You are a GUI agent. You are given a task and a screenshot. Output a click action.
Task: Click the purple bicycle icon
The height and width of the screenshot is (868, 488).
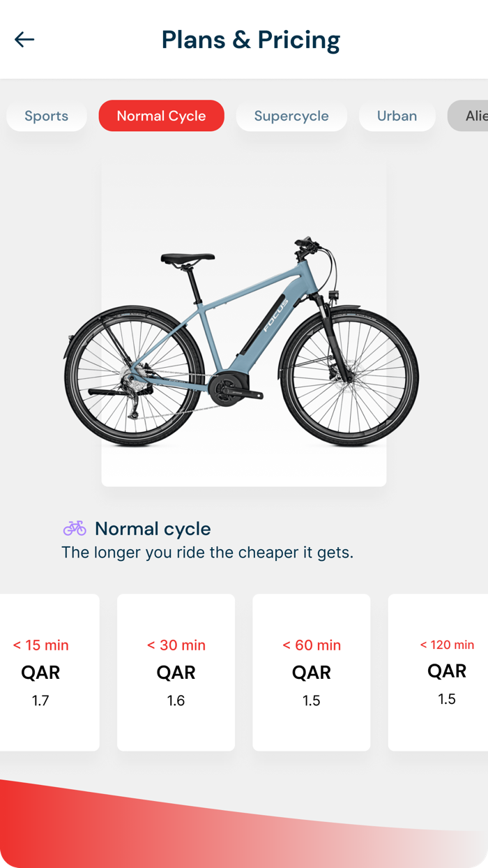point(75,528)
